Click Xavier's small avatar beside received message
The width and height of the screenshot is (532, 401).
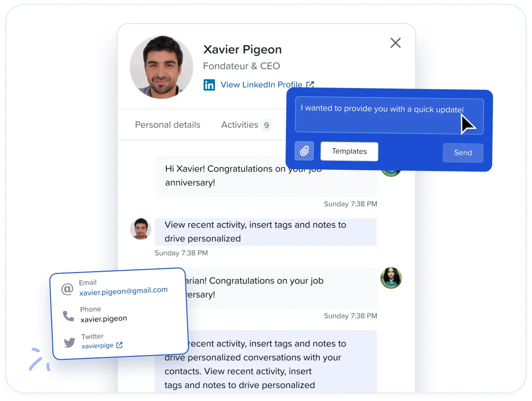[140, 229]
